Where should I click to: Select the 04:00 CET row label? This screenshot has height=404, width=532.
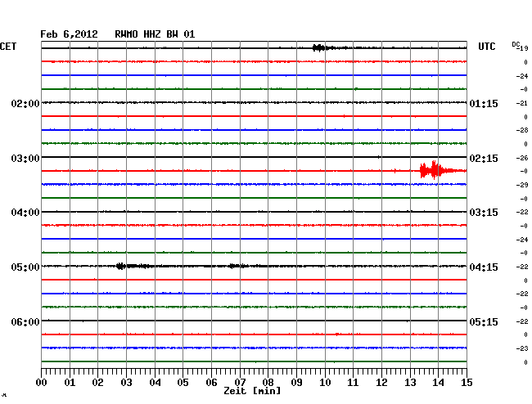coord(25,213)
